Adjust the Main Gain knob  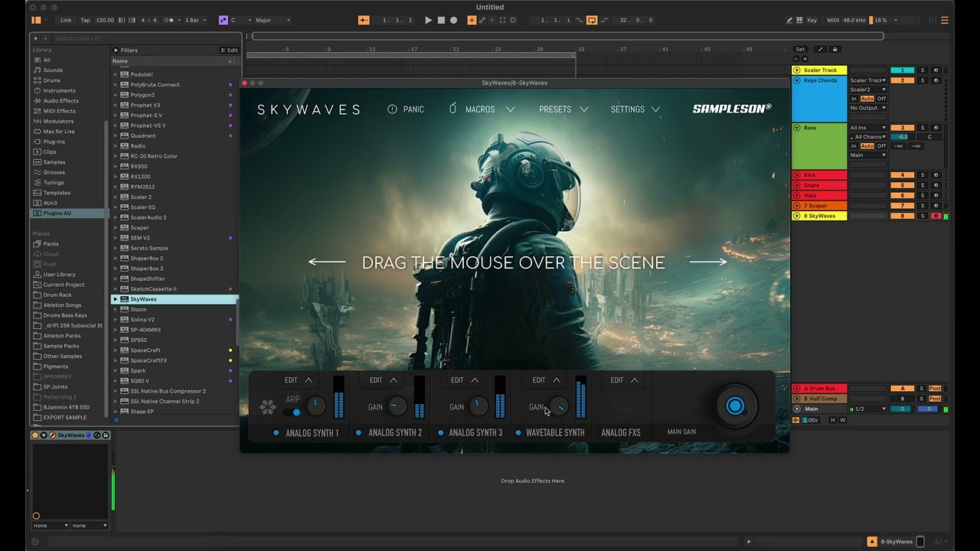point(735,406)
